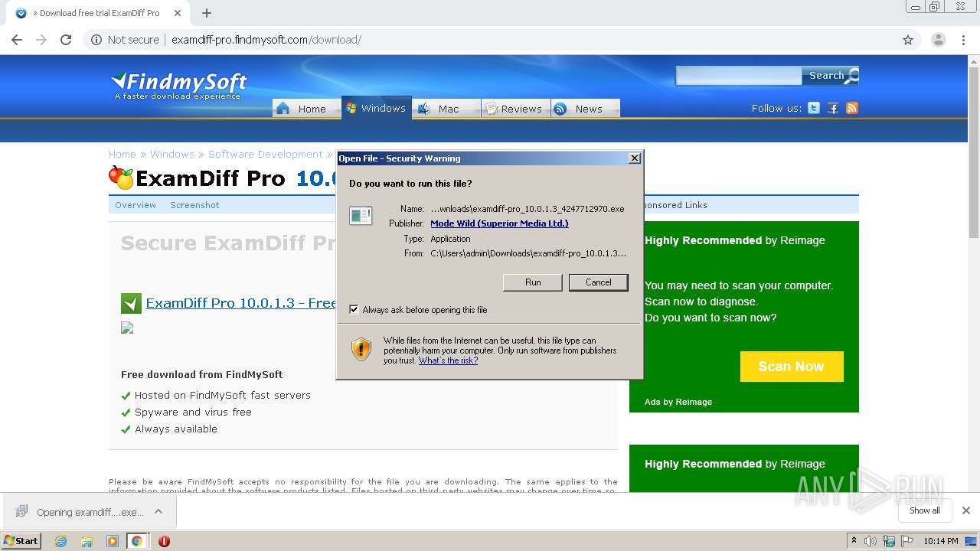Image resolution: width=980 pixels, height=551 pixels.
Task: Click the Facebook follow icon
Action: [833, 108]
